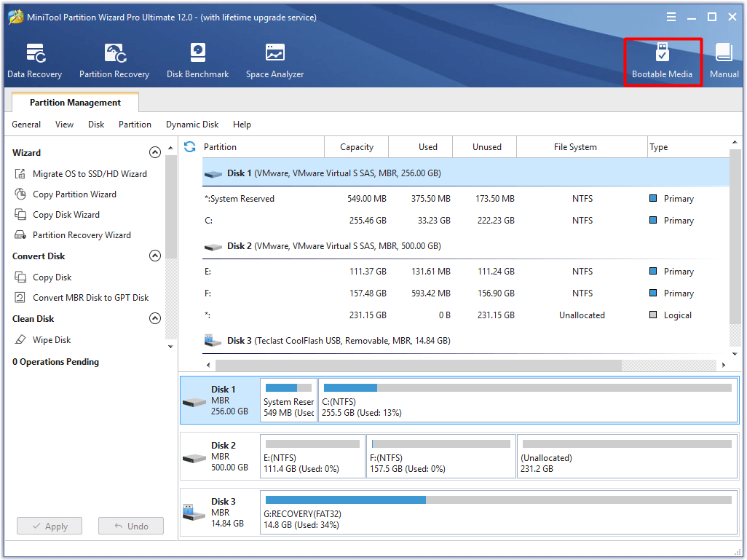The height and width of the screenshot is (560, 747).
Task: Start the Space Analyzer
Action: pos(274,61)
